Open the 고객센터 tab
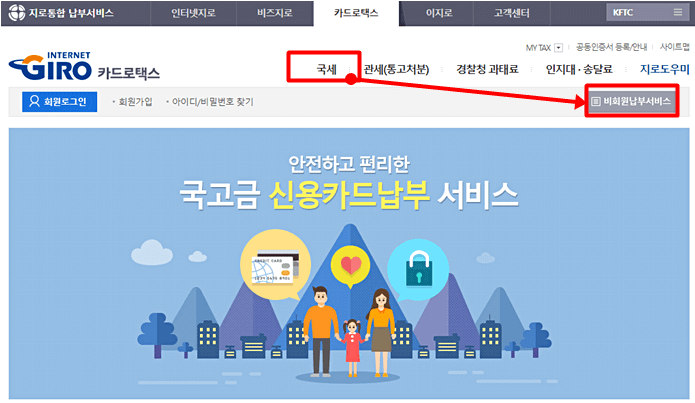 coord(511,13)
